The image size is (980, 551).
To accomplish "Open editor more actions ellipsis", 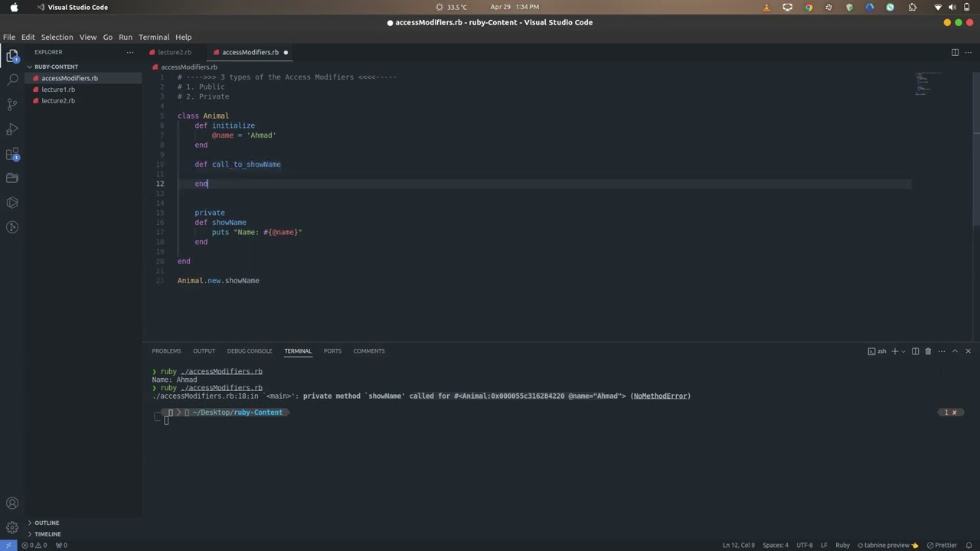I will click(968, 52).
